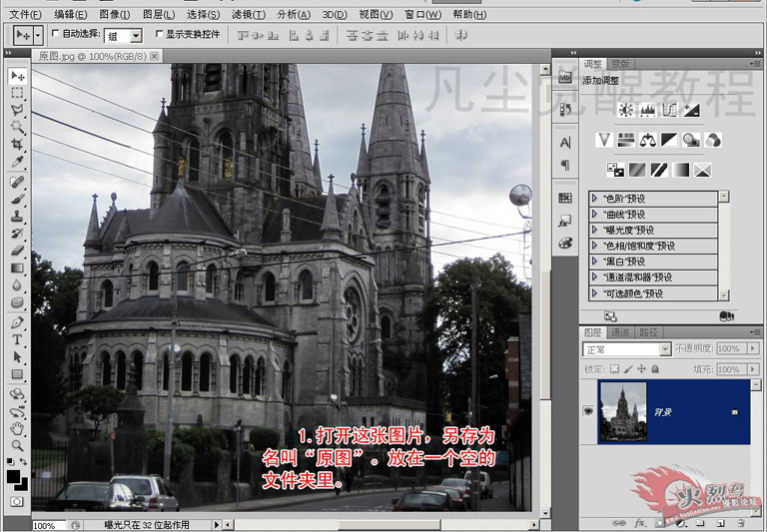Select the Type tool
The width and height of the screenshot is (767, 532).
click(18, 339)
